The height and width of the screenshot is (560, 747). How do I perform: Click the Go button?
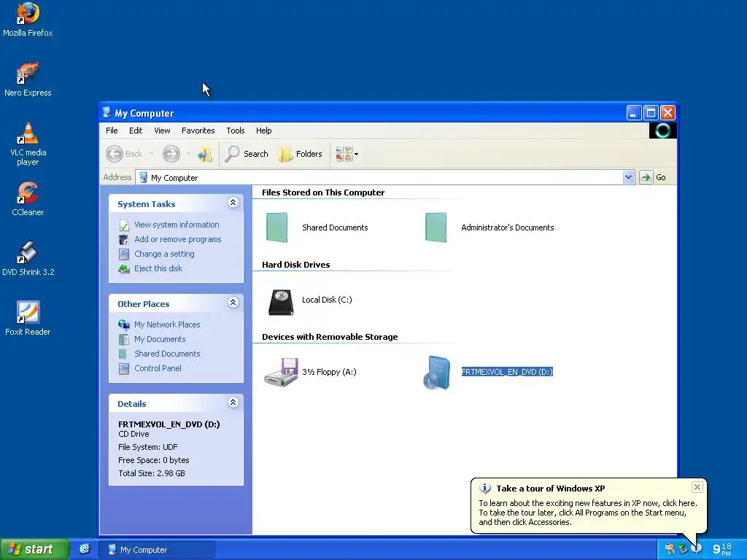point(653,177)
